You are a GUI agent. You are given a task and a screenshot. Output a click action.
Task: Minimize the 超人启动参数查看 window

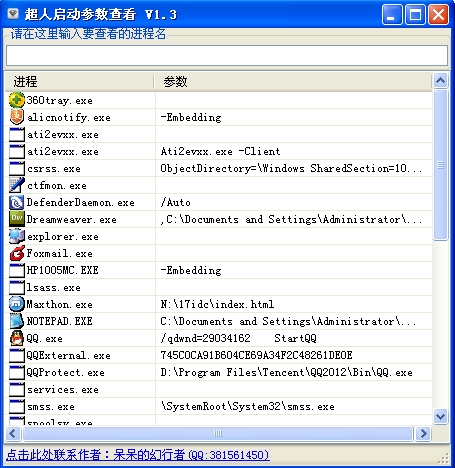[x=392, y=14]
